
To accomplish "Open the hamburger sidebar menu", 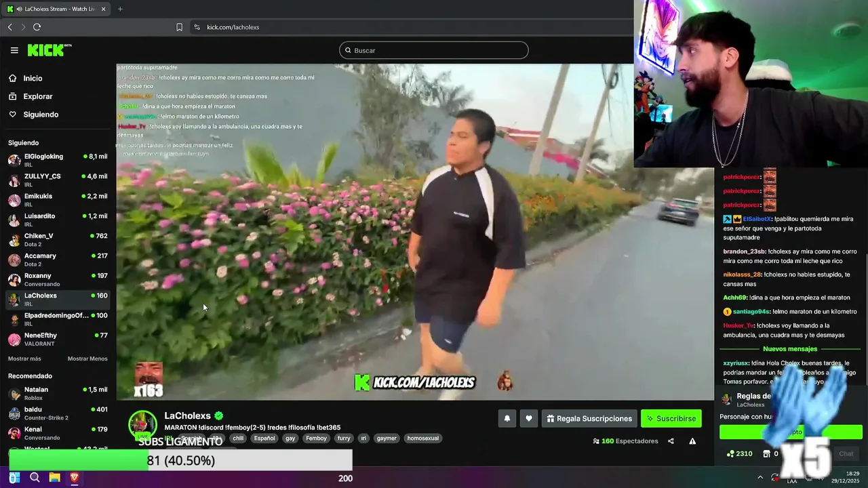I will [14, 50].
